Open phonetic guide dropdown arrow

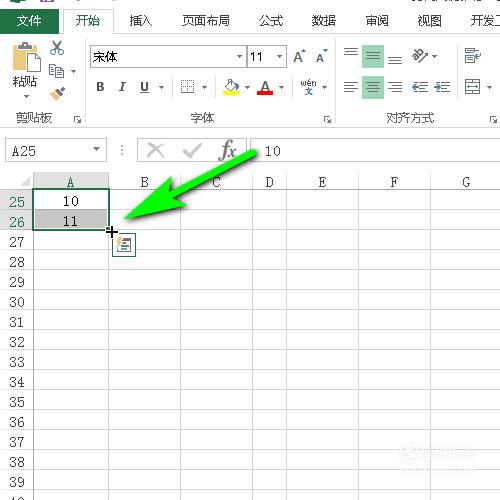[324, 87]
